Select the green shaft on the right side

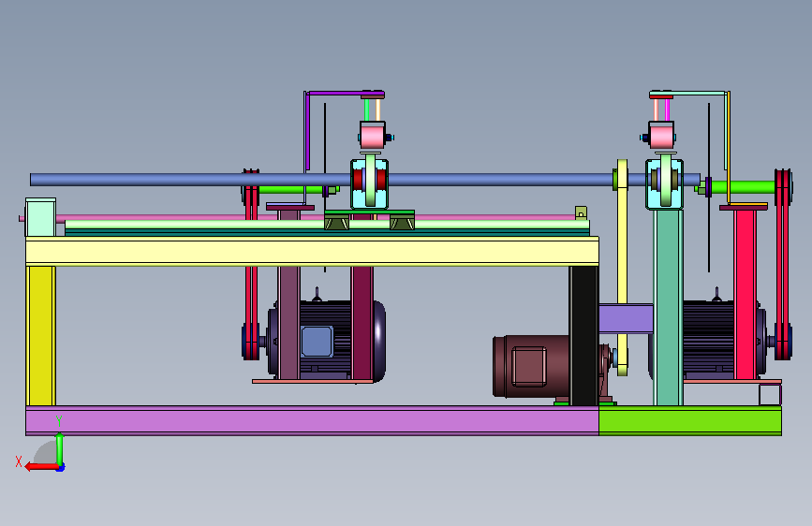tap(742, 187)
